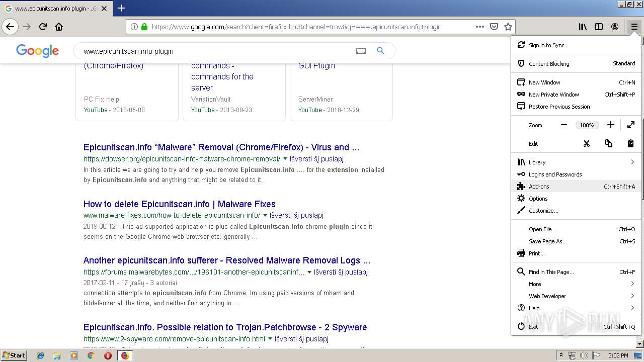Expand the Library submenu

point(576,162)
